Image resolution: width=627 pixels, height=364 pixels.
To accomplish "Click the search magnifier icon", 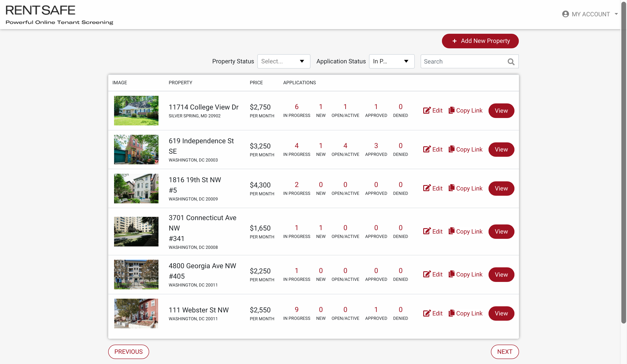I will pyautogui.click(x=511, y=61).
